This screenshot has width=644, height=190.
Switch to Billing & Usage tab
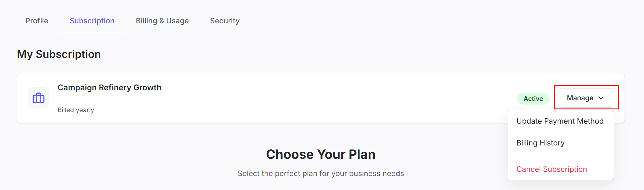162,21
